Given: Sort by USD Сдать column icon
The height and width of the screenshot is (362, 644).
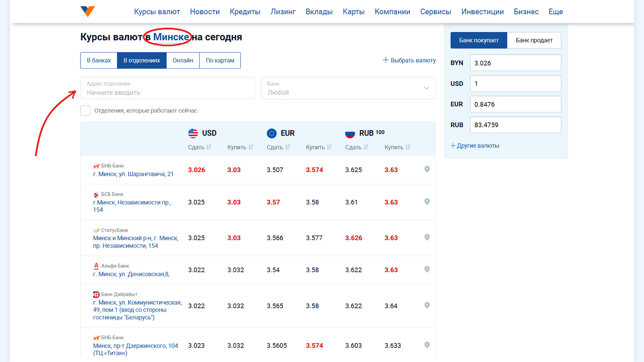Looking at the screenshot, I should [209, 147].
